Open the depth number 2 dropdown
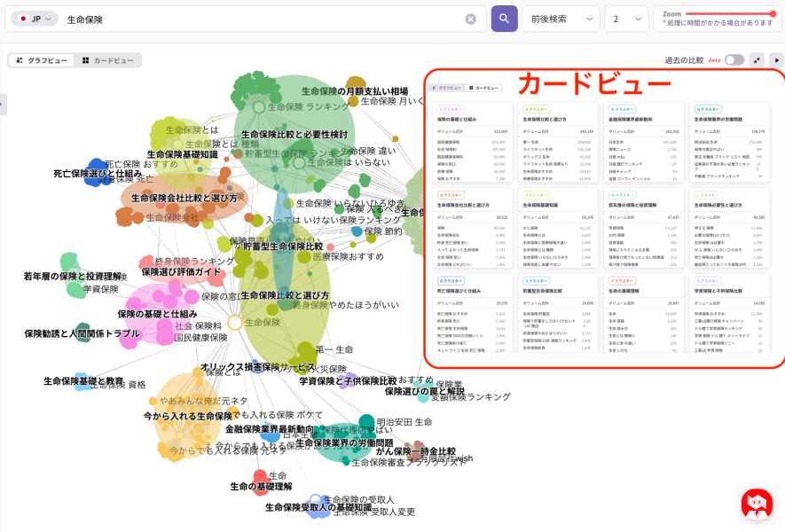This screenshot has height=532, width=785. tap(625, 19)
